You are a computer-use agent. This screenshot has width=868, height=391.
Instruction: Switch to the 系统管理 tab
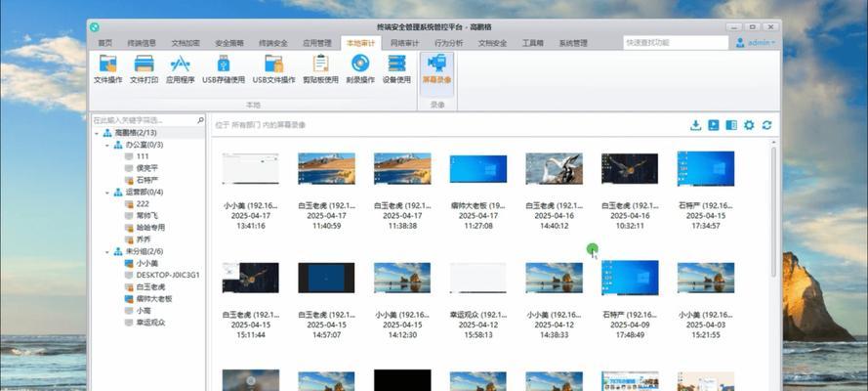coord(573,43)
